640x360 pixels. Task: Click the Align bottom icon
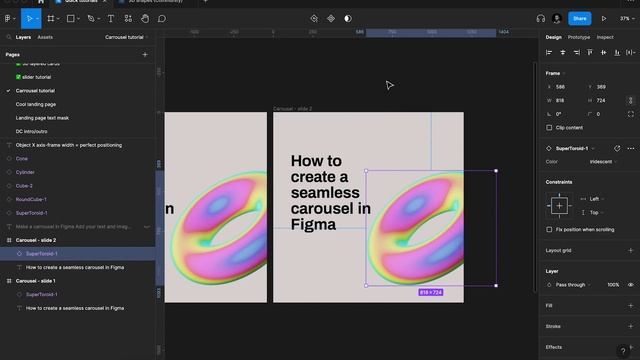[617, 52]
